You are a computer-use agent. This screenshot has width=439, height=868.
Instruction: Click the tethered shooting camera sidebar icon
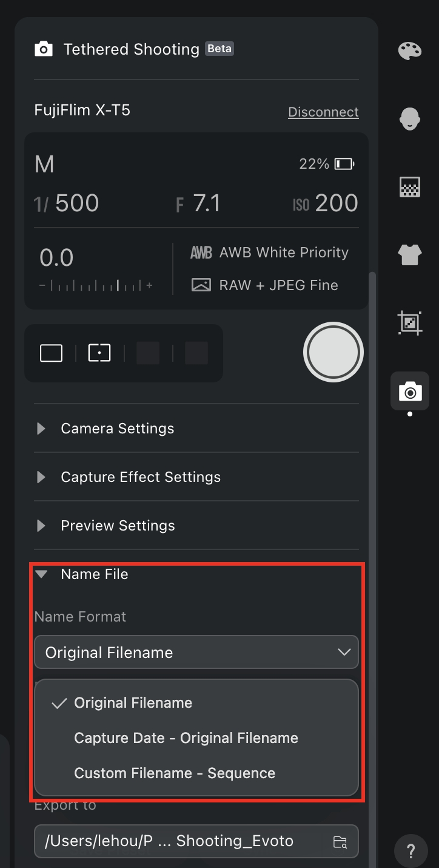(x=410, y=392)
